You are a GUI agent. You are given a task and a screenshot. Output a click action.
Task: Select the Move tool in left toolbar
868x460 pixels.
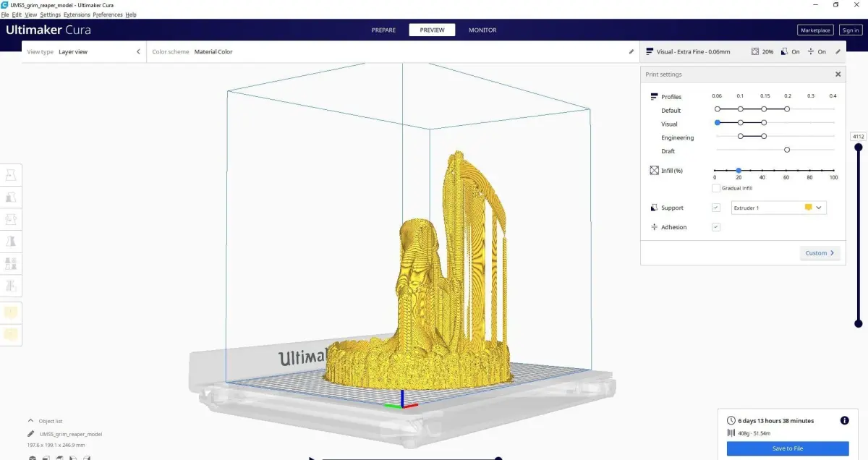(x=11, y=175)
